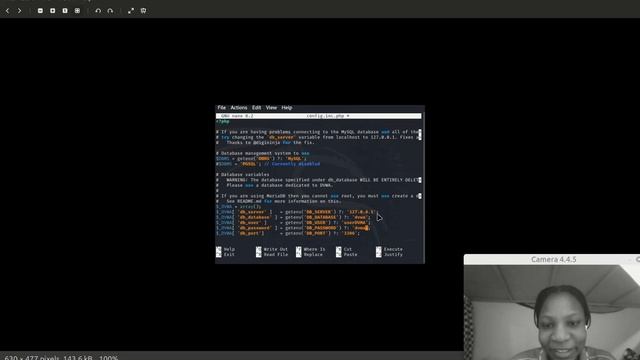This screenshot has height=360, width=640.
Task: Fit the image to window
Action: 77,11
